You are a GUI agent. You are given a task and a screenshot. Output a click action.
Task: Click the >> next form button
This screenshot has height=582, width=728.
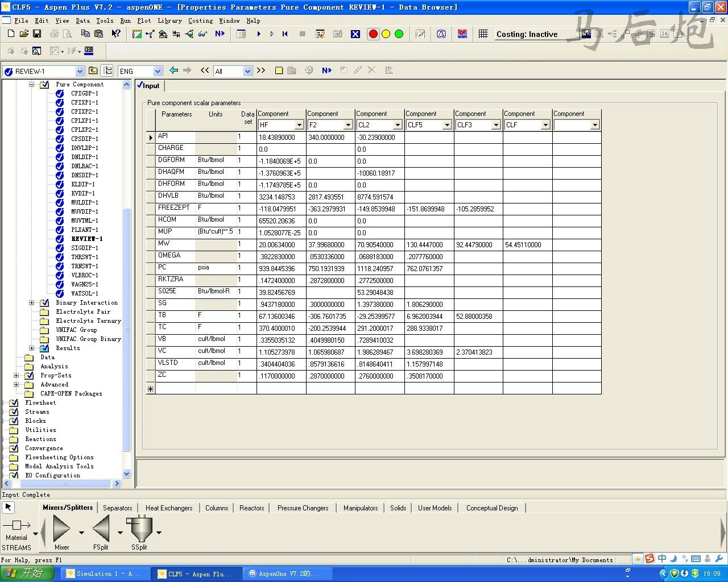click(261, 70)
